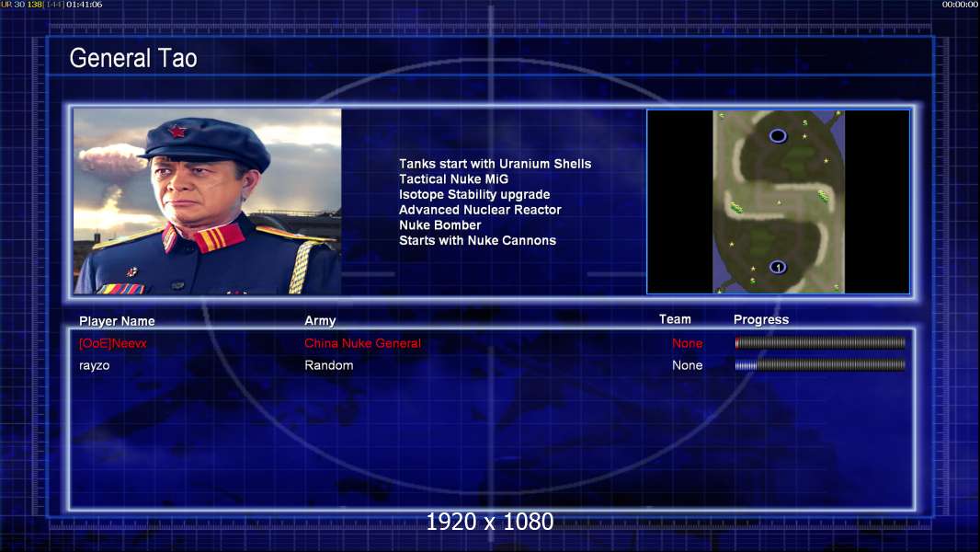Click [OoE]Neevx's red loading progress bar
Image resolution: width=980 pixels, height=552 pixels.
820,342
